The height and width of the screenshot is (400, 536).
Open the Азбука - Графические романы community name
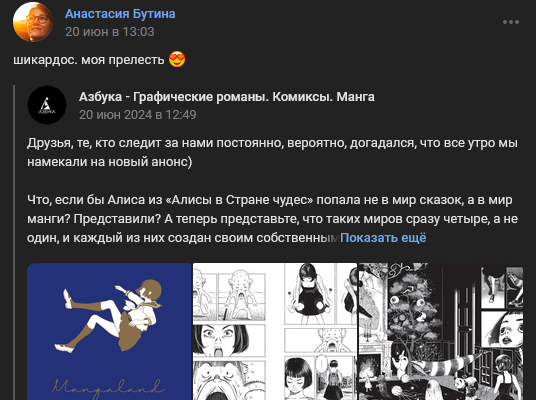[227, 97]
